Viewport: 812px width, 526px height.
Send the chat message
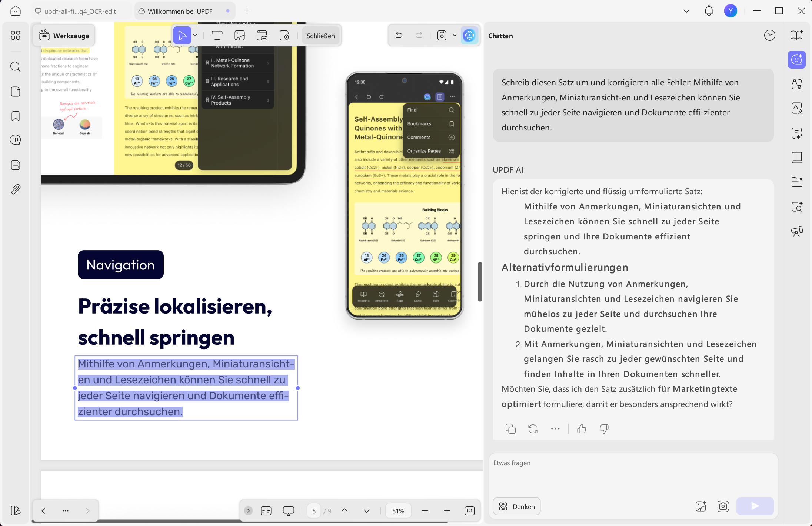pyautogui.click(x=755, y=506)
